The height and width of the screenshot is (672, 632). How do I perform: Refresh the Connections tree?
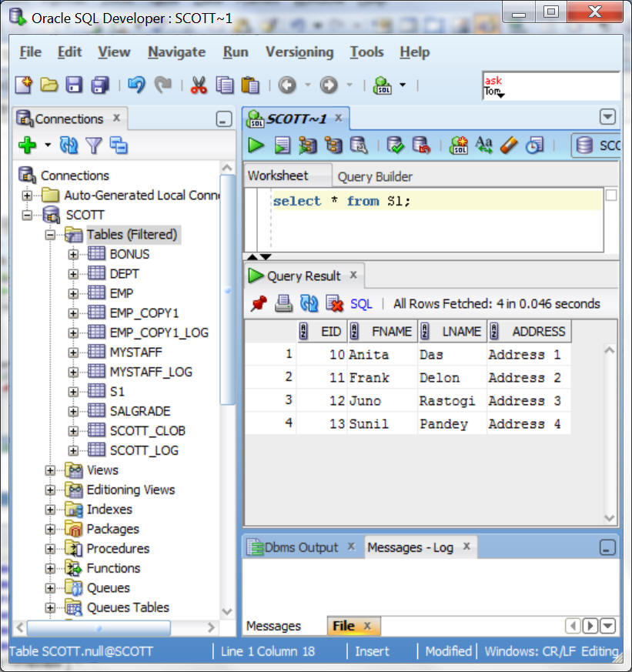point(69,145)
